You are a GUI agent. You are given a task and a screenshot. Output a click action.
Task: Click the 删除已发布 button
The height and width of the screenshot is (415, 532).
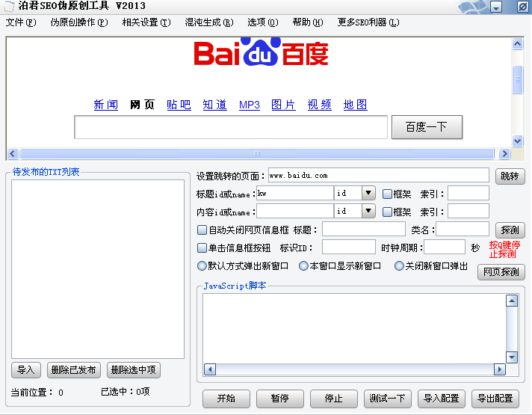pos(74,370)
